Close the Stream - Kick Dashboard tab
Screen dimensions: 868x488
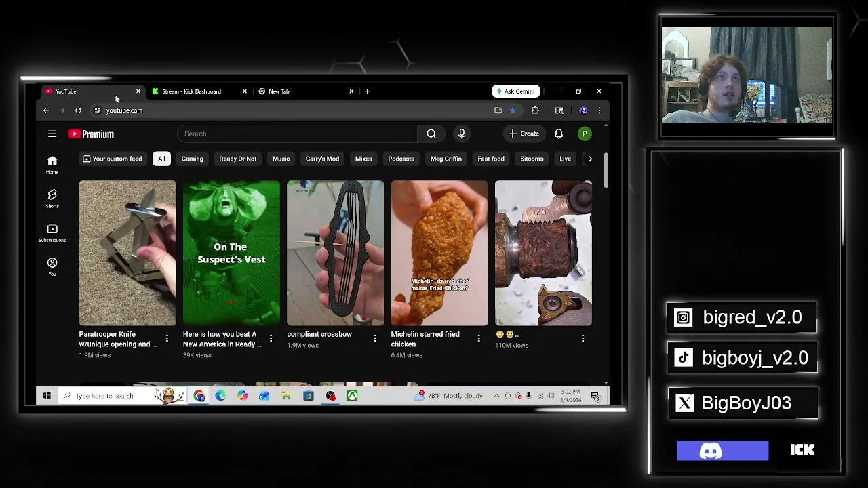click(x=245, y=91)
